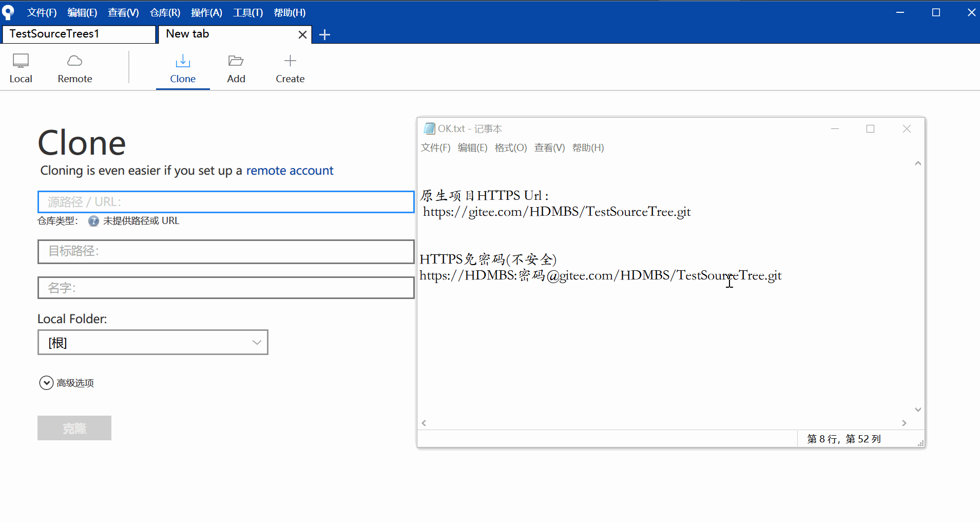Open SourceTree 帮助(H) menu
This screenshot has height=522, width=980.
(290, 12)
